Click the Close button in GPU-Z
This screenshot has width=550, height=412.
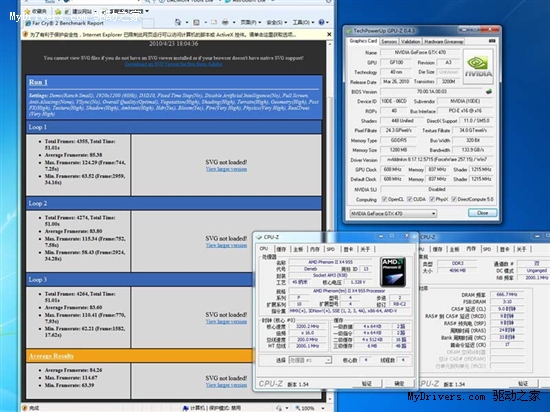click(482, 213)
